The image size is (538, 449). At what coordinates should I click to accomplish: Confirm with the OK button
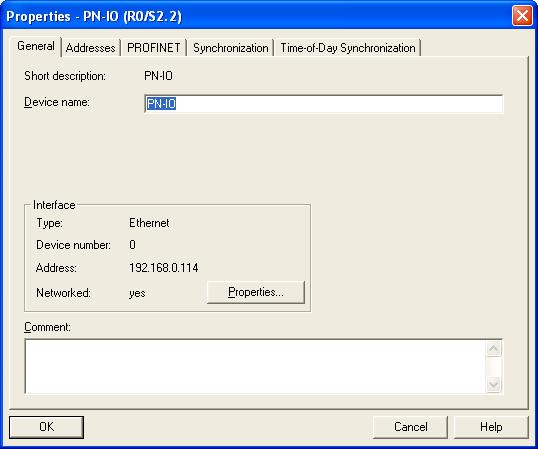coord(46,427)
